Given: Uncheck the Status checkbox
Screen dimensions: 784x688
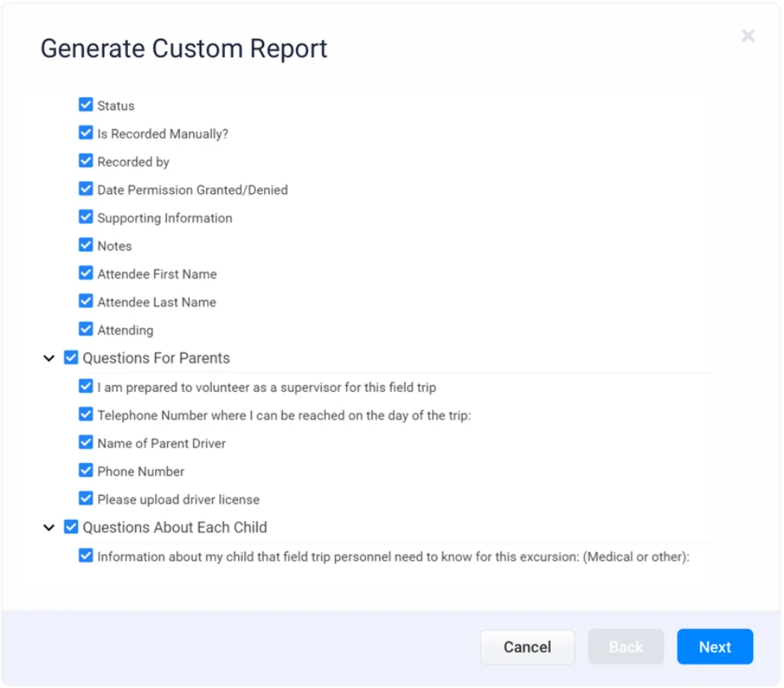Looking at the screenshot, I should coord(86,105).
